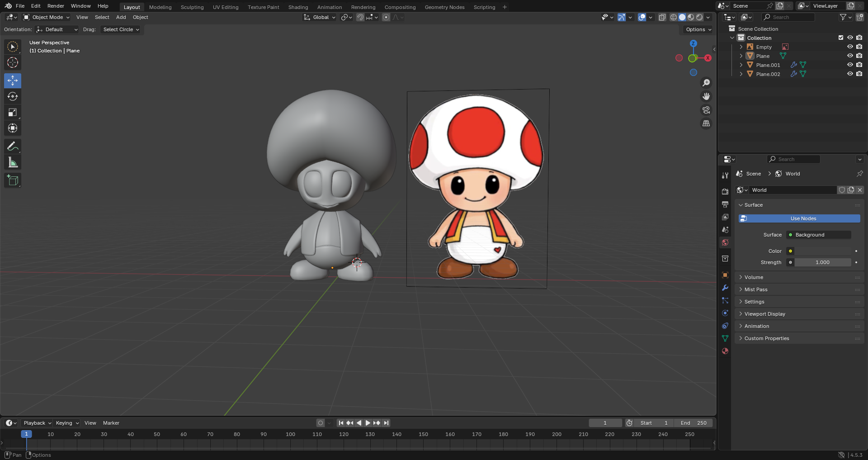Open the Render menu

[56, 6]
